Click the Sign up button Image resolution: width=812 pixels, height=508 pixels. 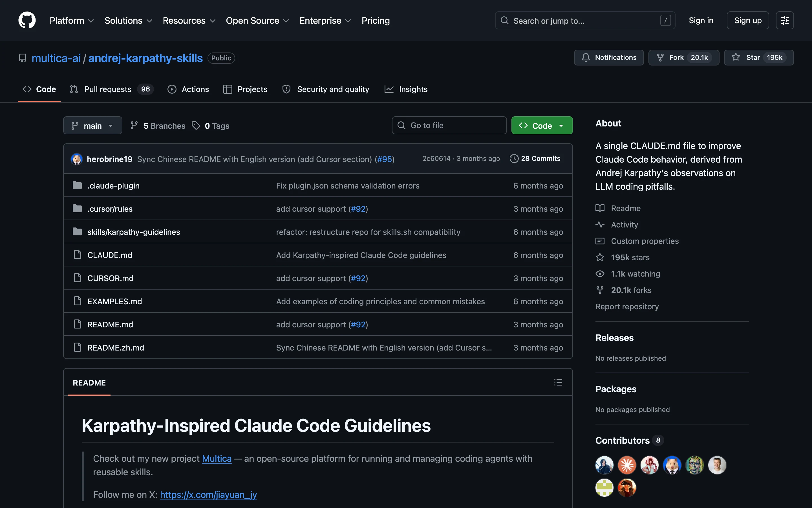(x=748, y=21)
